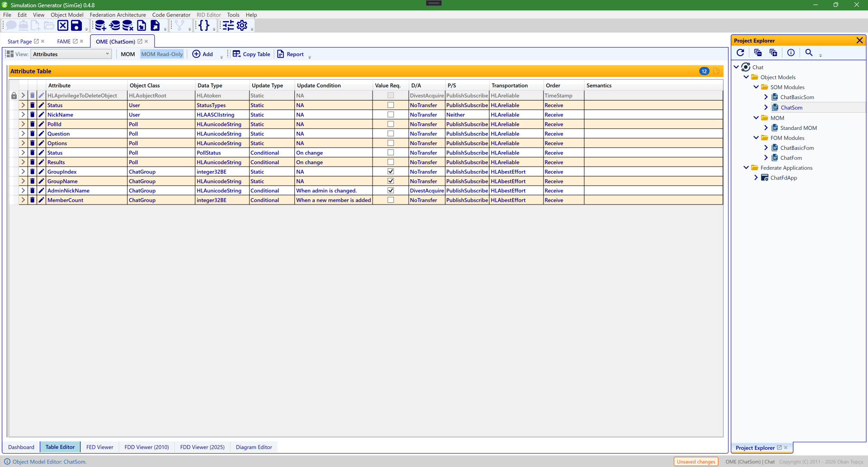Switch to the Diagram Editor tab
The image size is (868, 467).
254,447
